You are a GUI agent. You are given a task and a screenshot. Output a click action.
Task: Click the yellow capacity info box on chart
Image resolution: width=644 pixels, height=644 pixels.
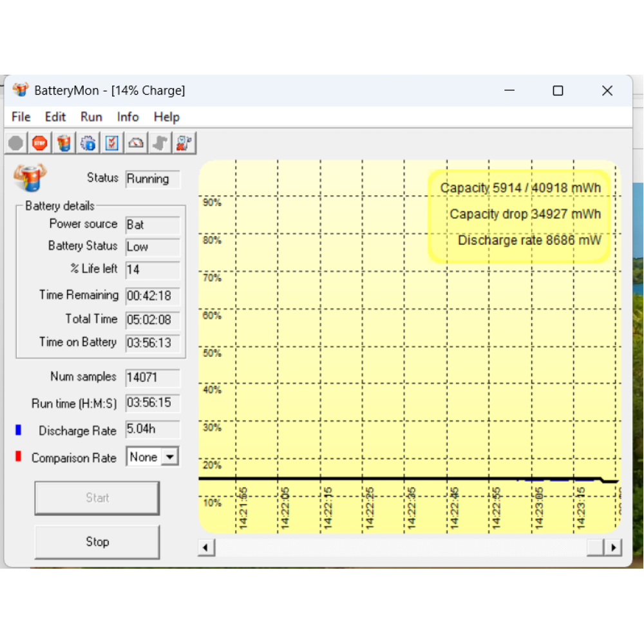coord(519,216)
